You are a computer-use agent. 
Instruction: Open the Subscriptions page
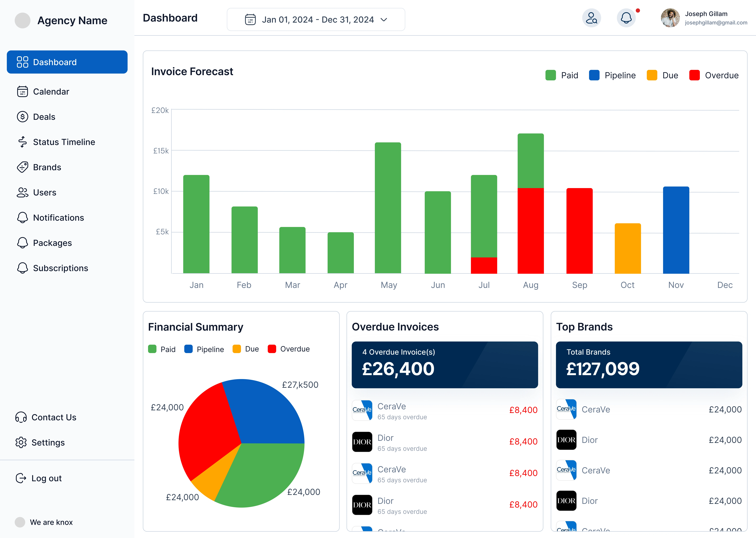click(x=61, y=268)
